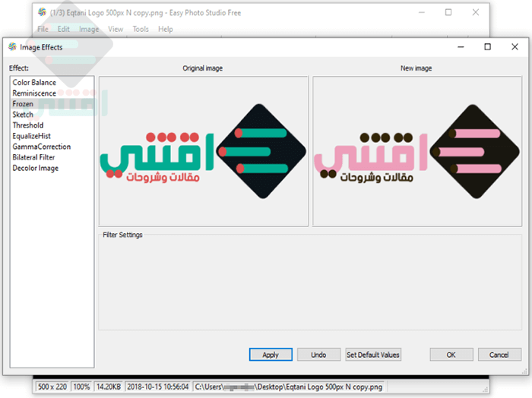
Task: Click the Original image preview thumbnail
Action: tap(204, 151)
